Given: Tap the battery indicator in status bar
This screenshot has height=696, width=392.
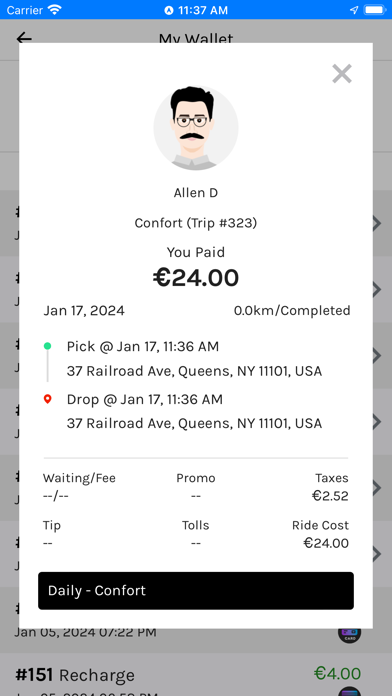Looking at the screenshot, I should pos(375,10).
